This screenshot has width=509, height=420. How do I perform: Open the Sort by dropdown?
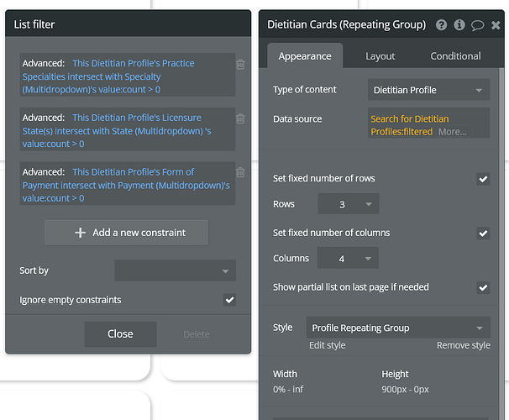pos(175,270)
